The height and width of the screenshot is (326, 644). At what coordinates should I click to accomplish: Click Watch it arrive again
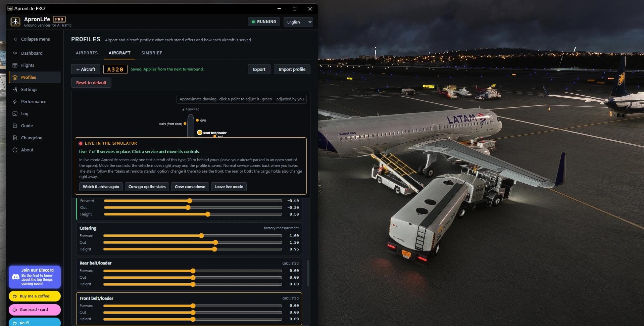[101, 187]
